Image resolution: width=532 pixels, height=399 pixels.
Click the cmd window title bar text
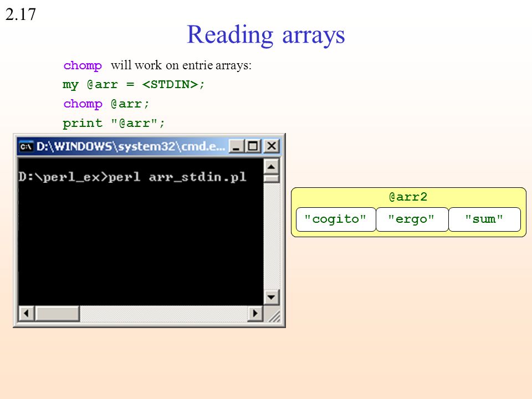tap(130, 146)
